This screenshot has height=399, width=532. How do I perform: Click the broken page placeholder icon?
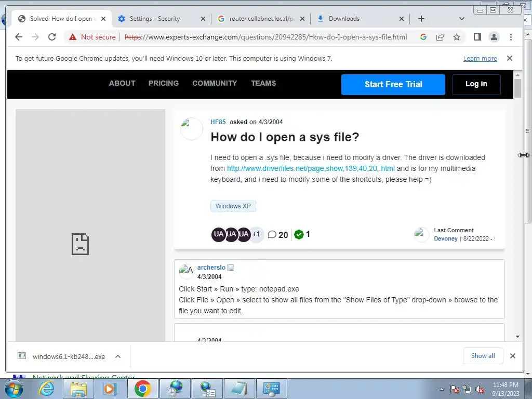80,244
